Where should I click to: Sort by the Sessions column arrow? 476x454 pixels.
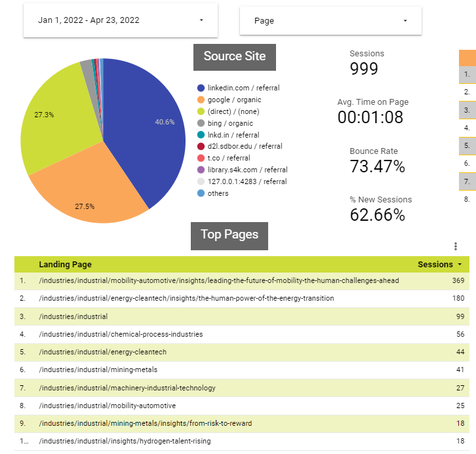coord(460,265)
